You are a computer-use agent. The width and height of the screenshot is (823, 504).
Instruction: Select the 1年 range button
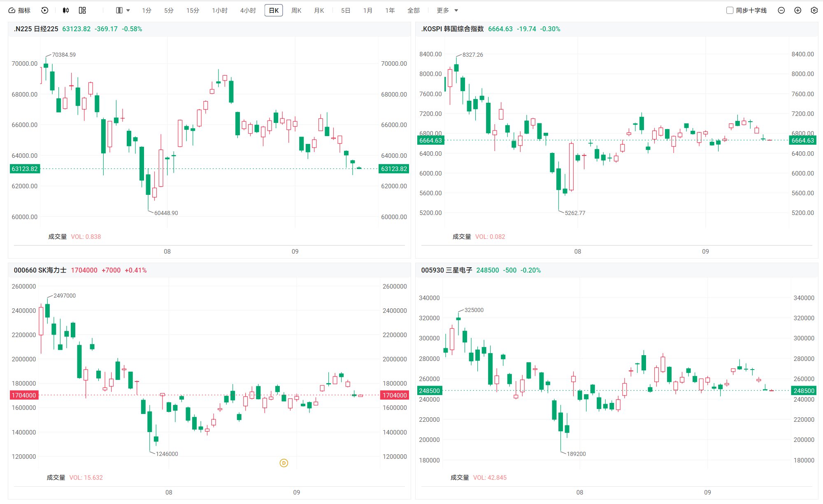390,10
